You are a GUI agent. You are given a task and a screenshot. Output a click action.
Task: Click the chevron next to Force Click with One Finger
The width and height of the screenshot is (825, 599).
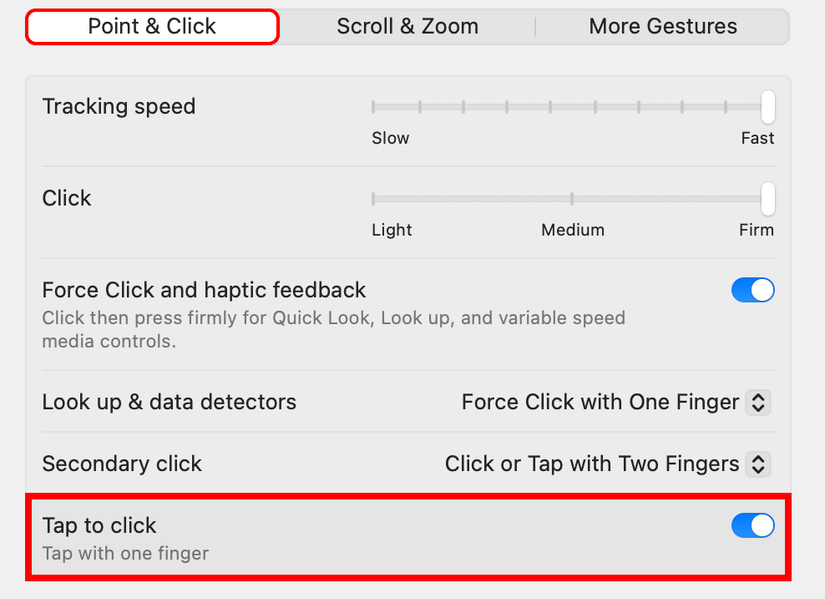(x=758, y=402)
